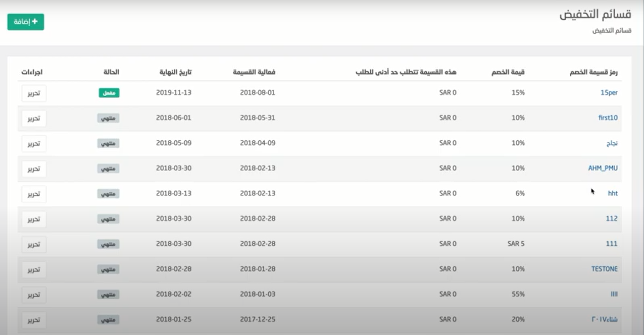Click تحرير for the TESTONE coupon
The image size is (644, 335).
point(34,270)
